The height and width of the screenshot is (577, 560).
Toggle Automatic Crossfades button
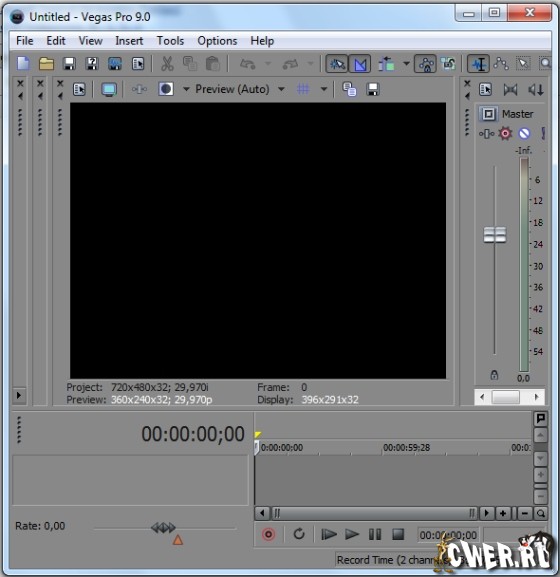tap(360, 64)
